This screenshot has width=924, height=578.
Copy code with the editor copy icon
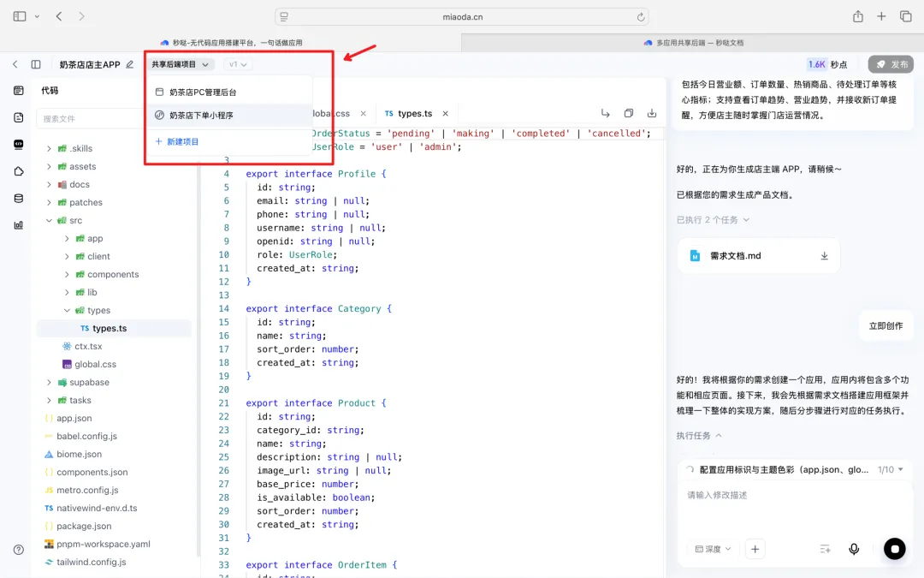coord(629,113)
